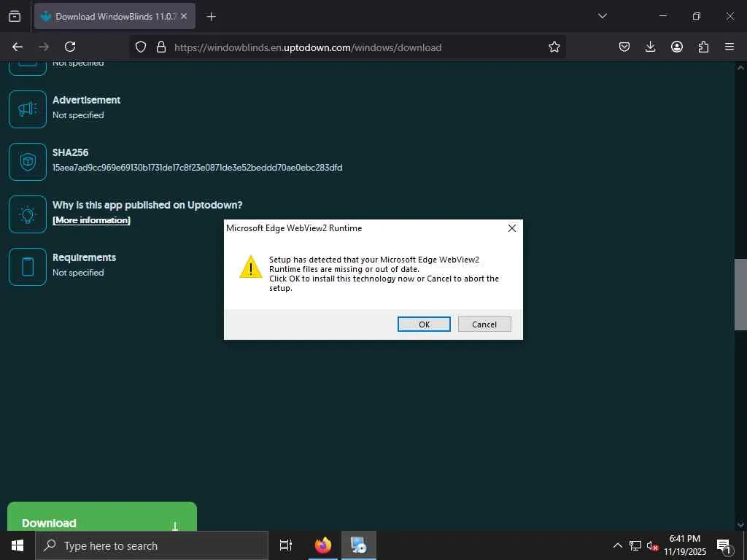
Task: Open Firefox extensions puzzle icon
Action: click(703, 47)
